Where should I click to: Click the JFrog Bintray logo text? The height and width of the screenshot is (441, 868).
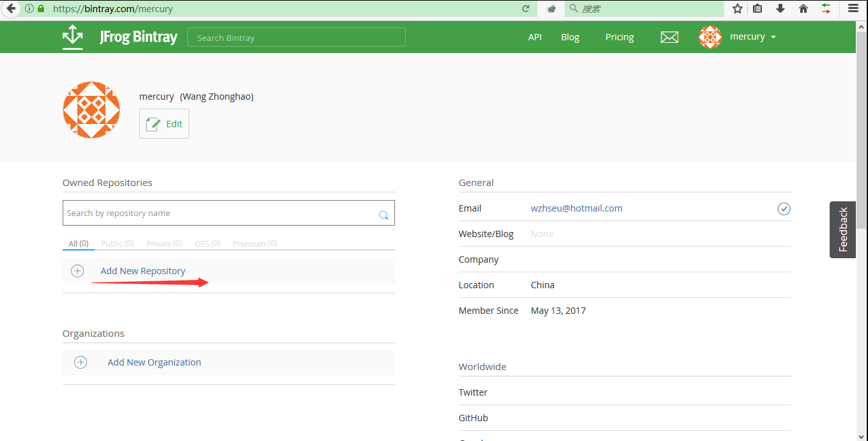point(139,37)
